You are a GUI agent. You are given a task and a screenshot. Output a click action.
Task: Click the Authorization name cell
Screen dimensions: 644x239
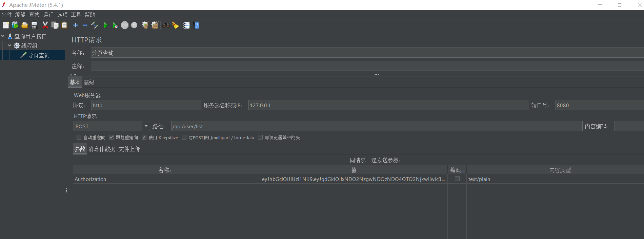coord(166,179)
